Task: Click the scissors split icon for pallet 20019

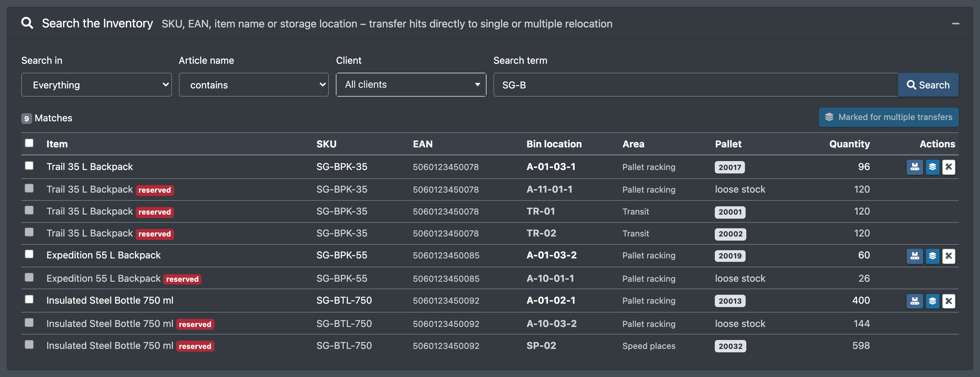Action: pos(948,256)
